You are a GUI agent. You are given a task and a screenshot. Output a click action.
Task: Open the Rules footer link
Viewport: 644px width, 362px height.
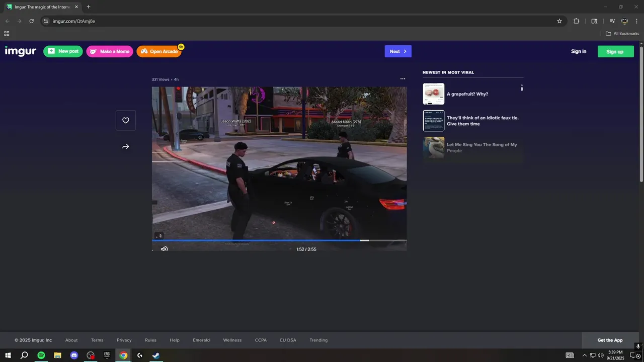pos(150,340)
